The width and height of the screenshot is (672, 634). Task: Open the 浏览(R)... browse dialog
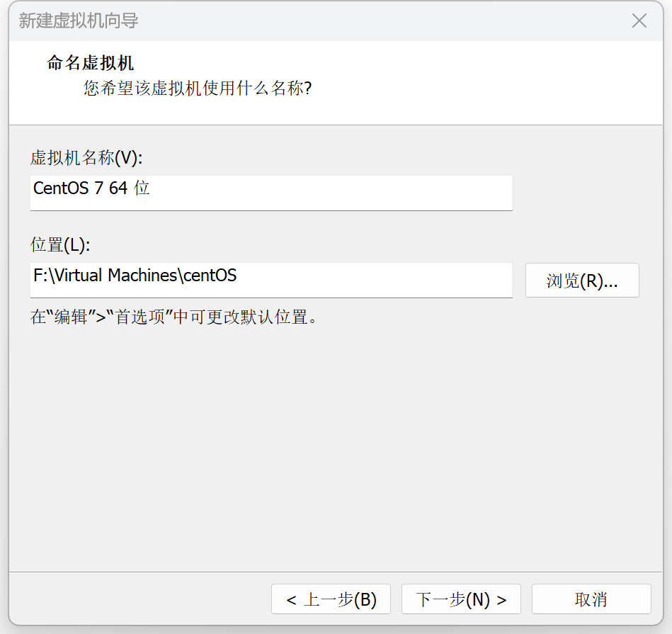pos(582,281)
